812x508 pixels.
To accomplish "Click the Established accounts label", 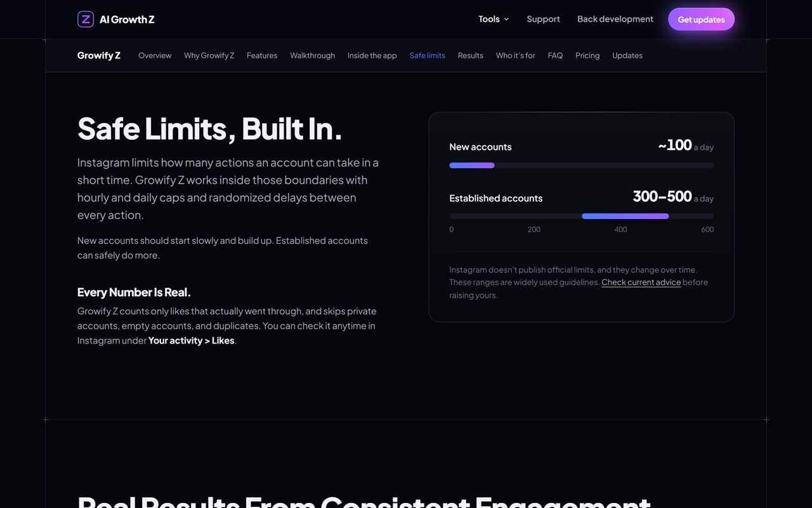I will (x=496, y=198).
